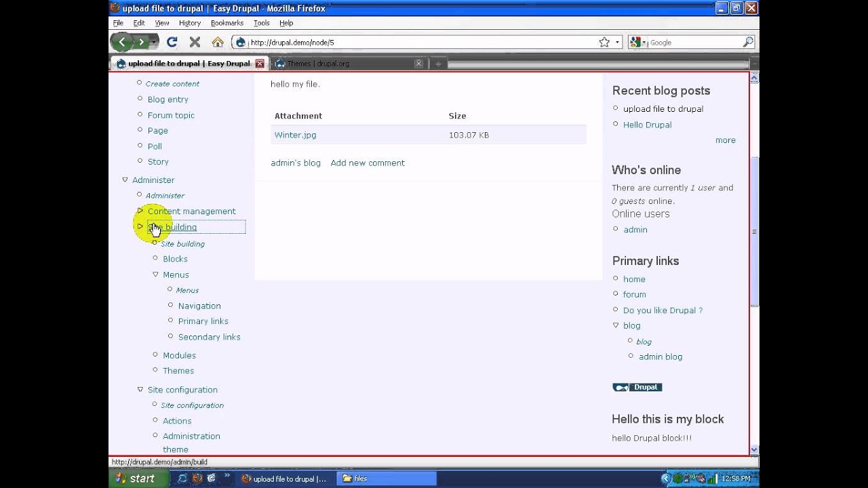Click the system tray clock
The width and height of the screenshot is (868, 488).
[x=736, y=479]
